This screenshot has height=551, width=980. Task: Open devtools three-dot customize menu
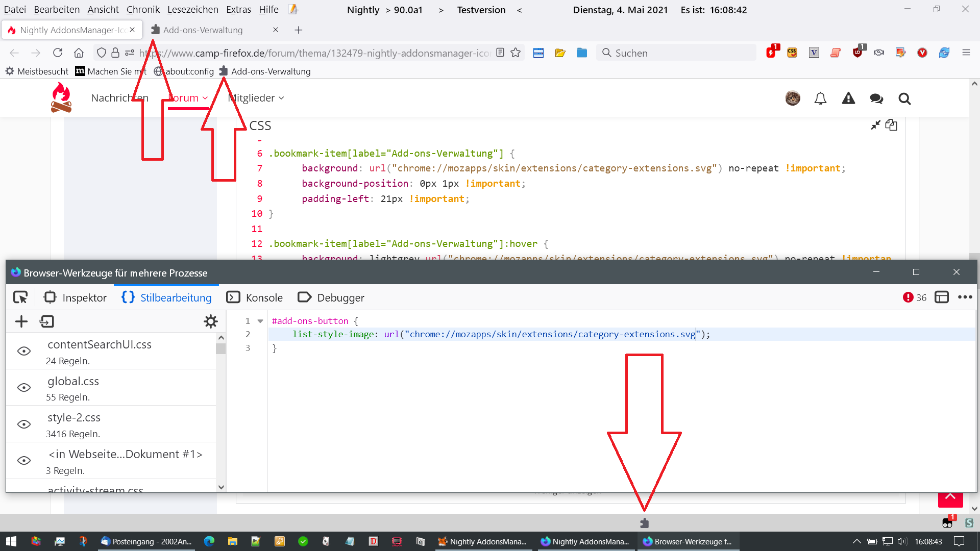(965, 297)
